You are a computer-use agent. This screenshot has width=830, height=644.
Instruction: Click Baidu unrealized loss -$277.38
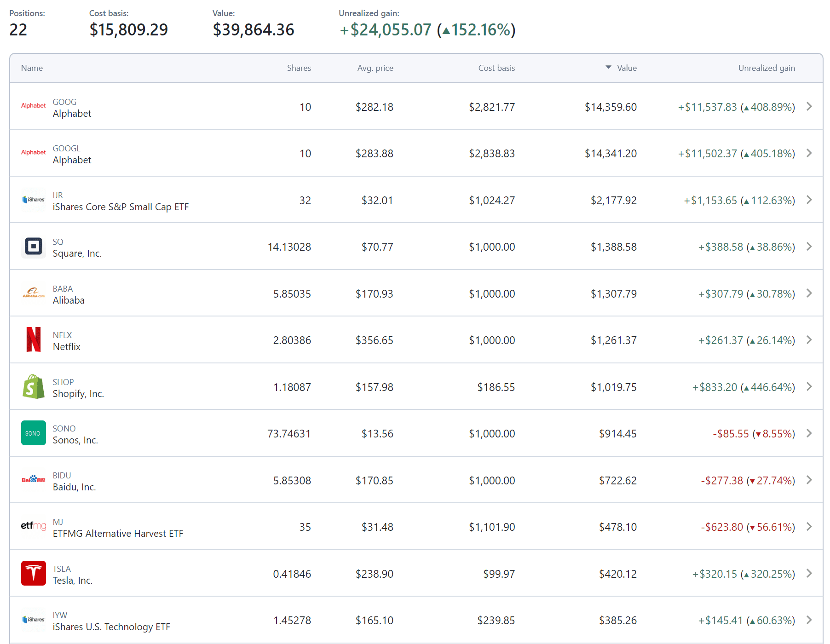point(722,481)
